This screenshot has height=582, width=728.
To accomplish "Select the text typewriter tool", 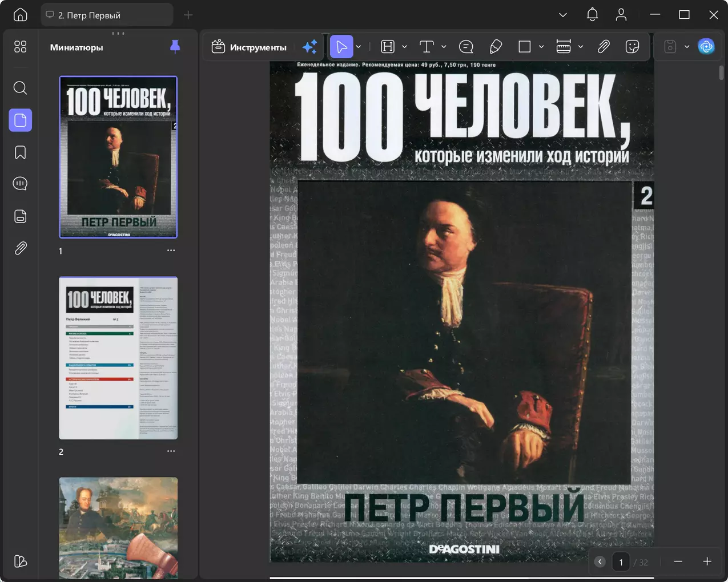I will pyautogui.click(x=427, y=47).
